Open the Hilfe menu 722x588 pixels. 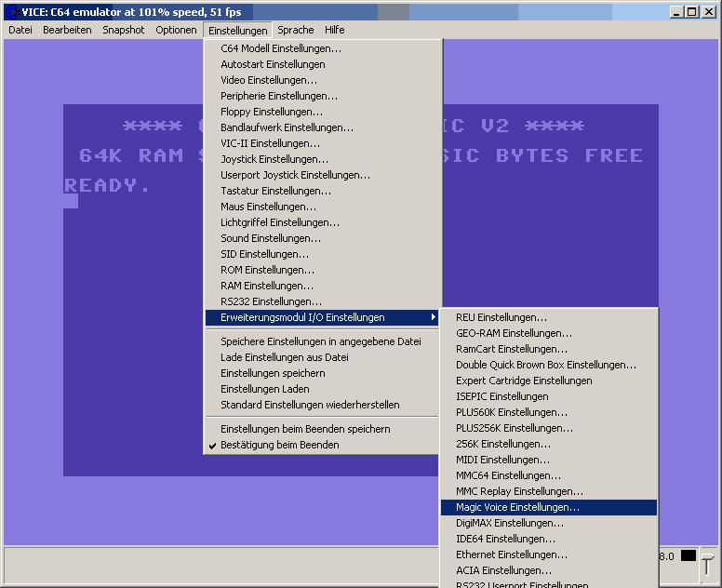coord(334,30)
